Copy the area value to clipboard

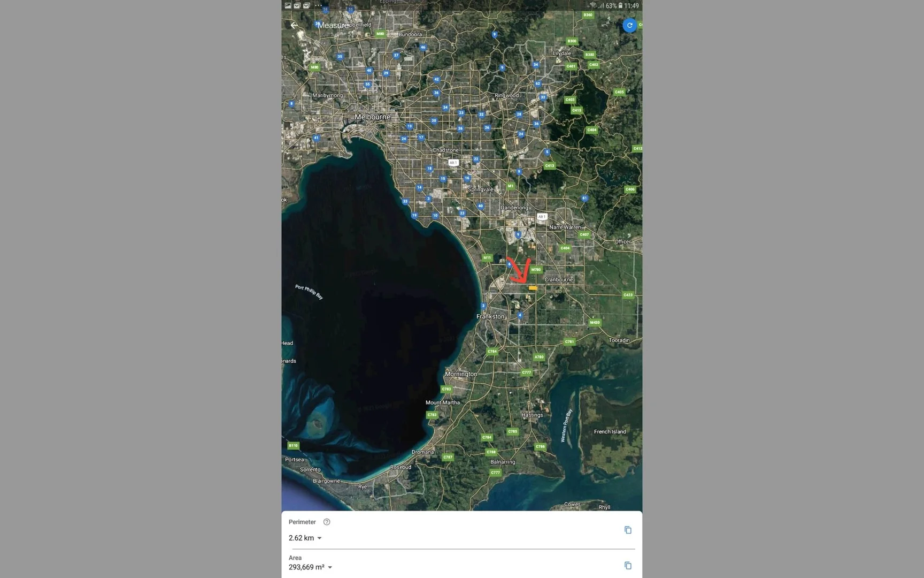pyautogui.click(x=628, y=566)
